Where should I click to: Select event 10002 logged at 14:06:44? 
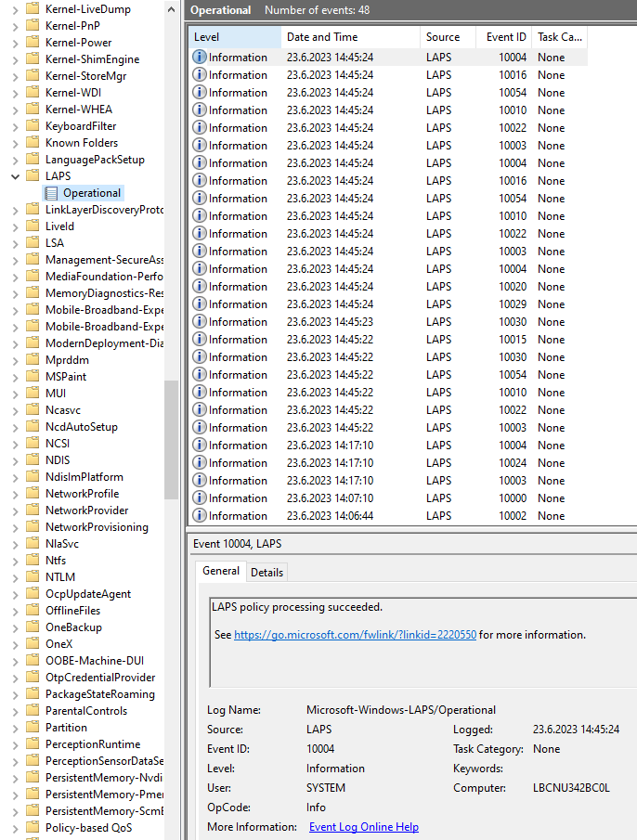click(388, 515)
